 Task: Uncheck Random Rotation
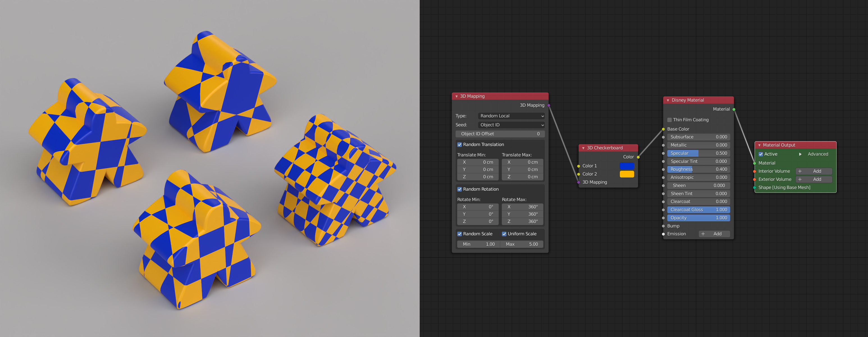[x=459, y=189]
